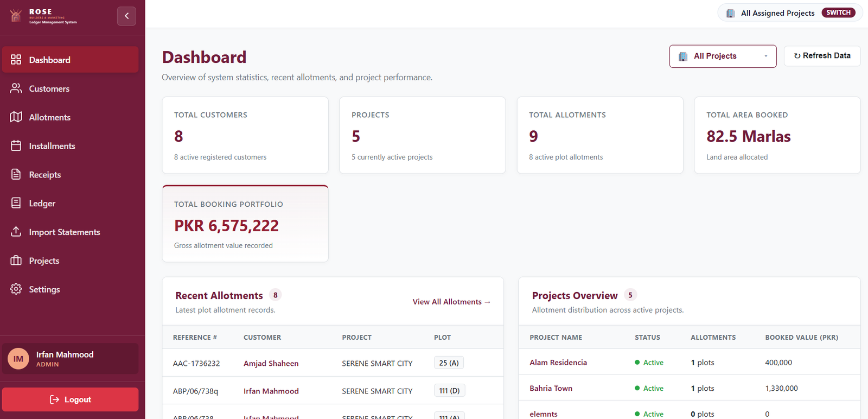Click plot badge 111 (D)

[x=449, y=391]
